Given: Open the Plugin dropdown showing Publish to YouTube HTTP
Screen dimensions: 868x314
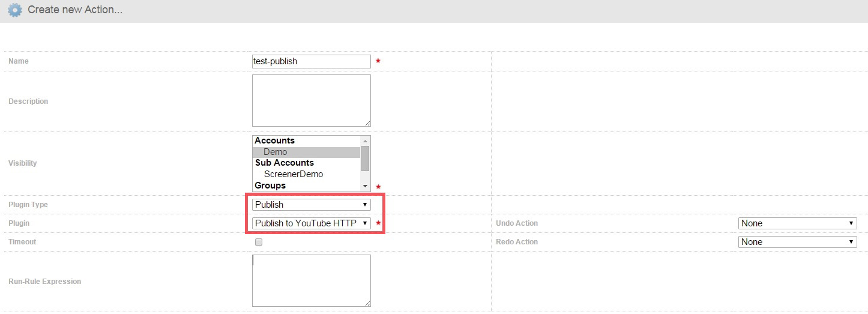Looking at the screenshot, I should click(312, 223).
